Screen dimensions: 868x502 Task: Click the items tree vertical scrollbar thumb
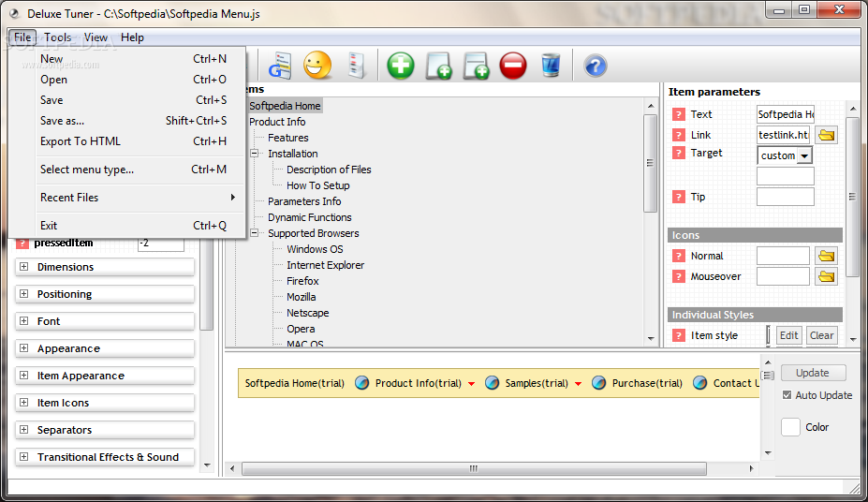pyautogui.click(x=650, y=163)
